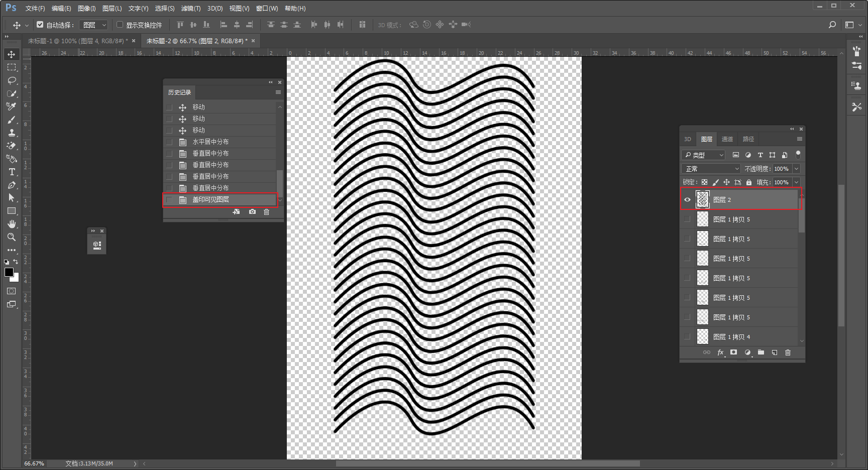The height and width of the screenshot is (470, 868).
Task: Enable Show Transform Controls checkbox
Action: [x=120, y=25]
